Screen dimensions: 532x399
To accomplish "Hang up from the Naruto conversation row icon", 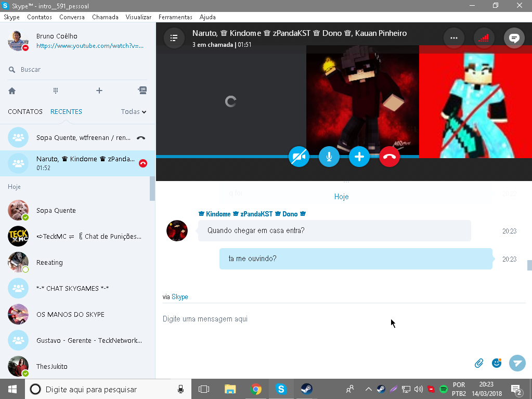I will 143,163.
